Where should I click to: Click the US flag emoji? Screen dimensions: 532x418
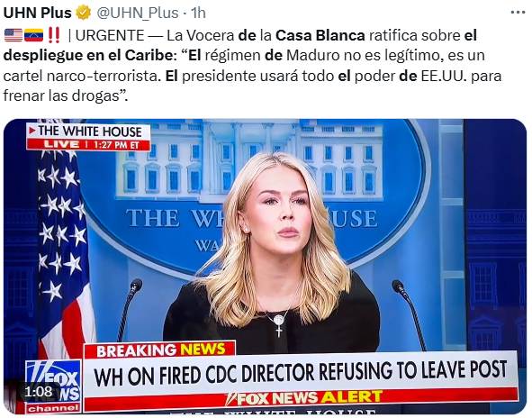click(x=14, y=35)
